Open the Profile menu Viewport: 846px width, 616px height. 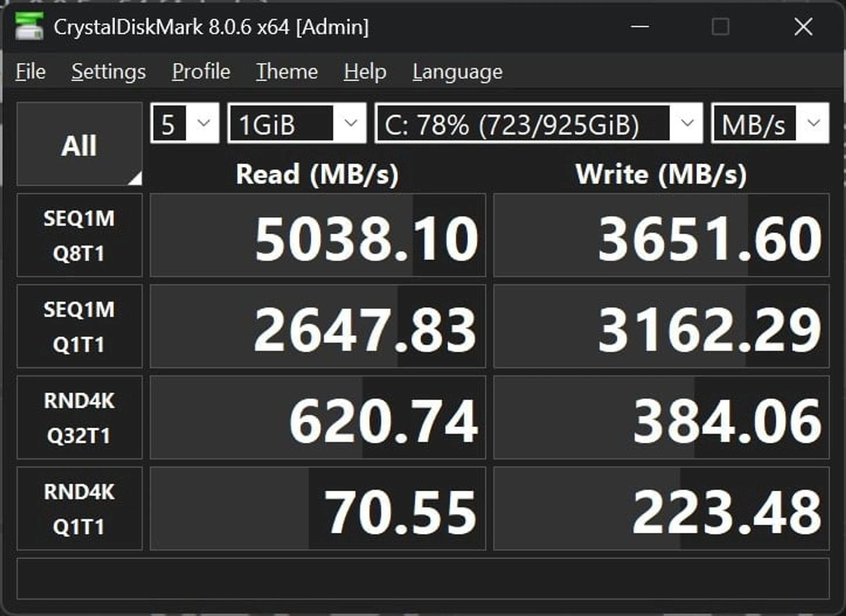click(x=201, y=71)
